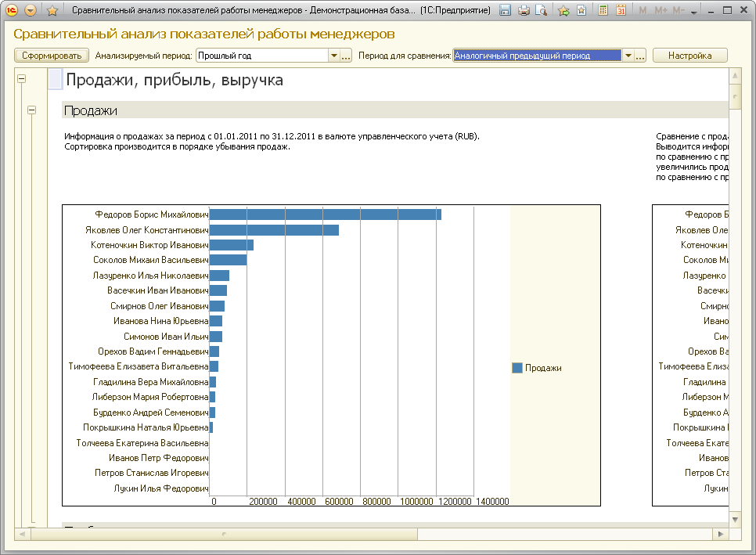Open the Calculator icon
Screen dimensions: 756x555
(x=603, y=11)
